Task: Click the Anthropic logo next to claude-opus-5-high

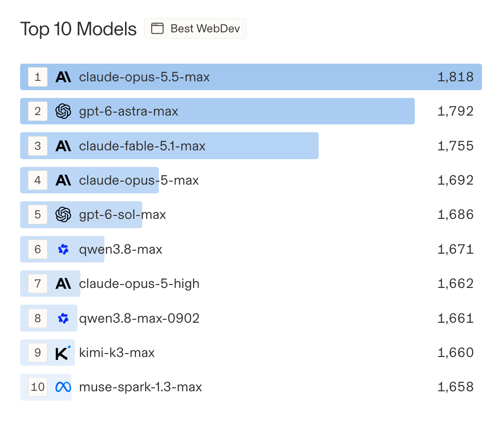Action: 63,284
